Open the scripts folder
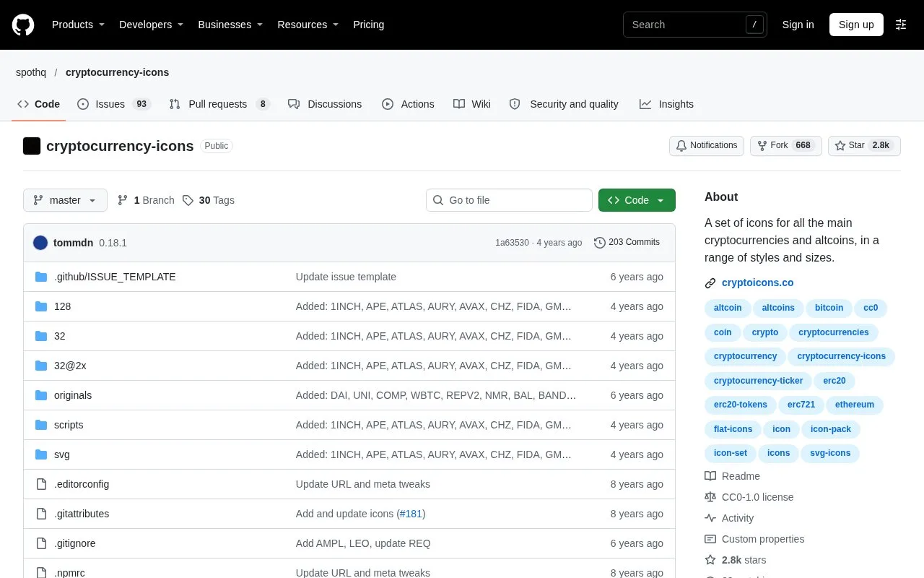The height and width of the screenshot is (578, 924). [69, 425]
